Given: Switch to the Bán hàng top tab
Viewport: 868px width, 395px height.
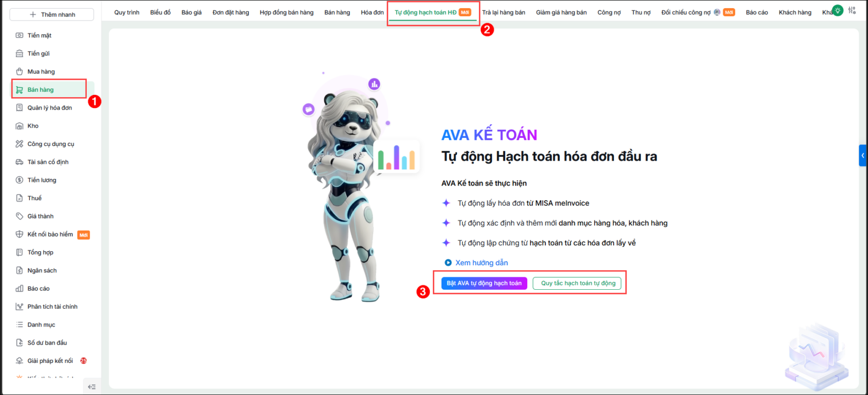Looking at the screenshot, I should click(337, 12).
